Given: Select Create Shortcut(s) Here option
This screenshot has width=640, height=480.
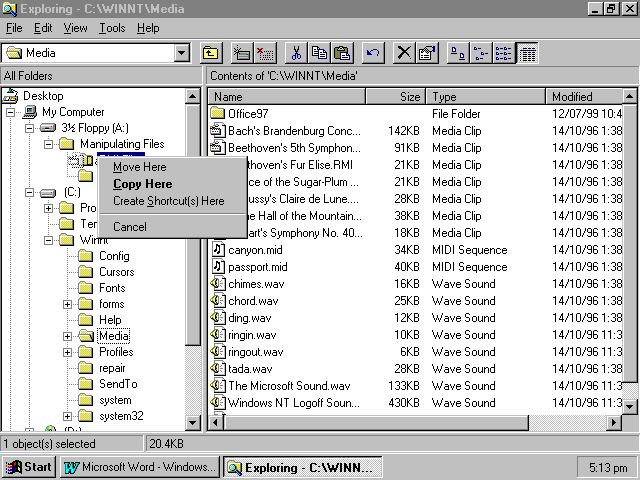Looking at the screenshot, I should click(x=168, y=201).
